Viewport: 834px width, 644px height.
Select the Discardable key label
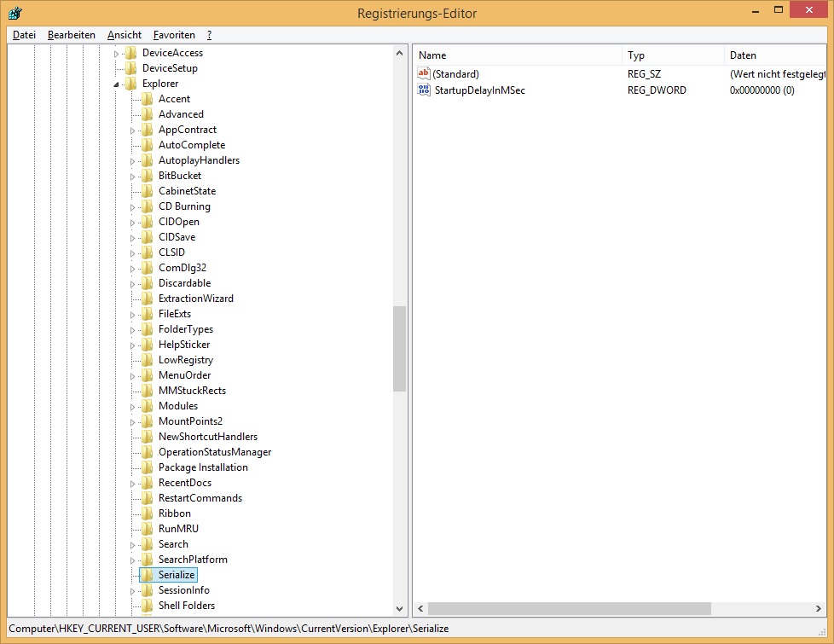pyautogui.click(x=184, y=283)
